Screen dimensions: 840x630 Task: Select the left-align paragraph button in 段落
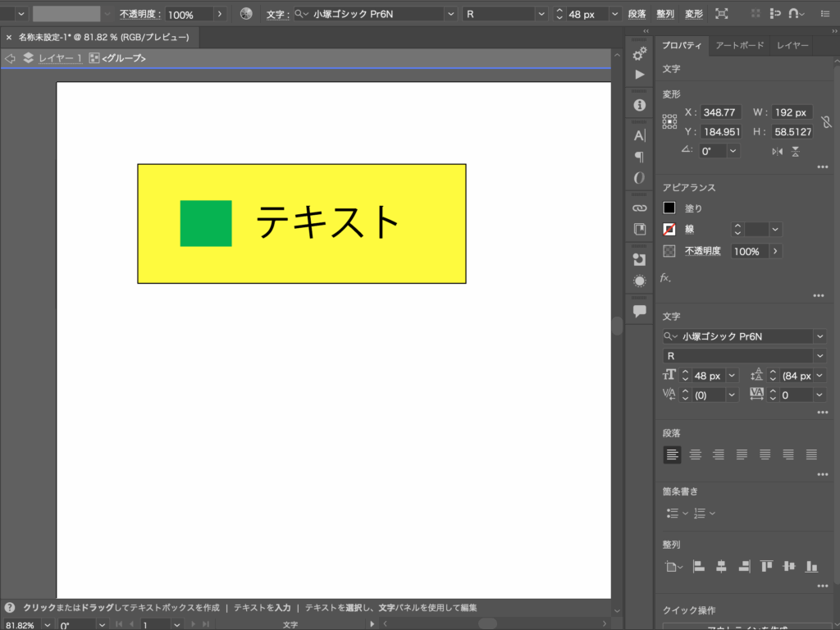coord(672,454)
